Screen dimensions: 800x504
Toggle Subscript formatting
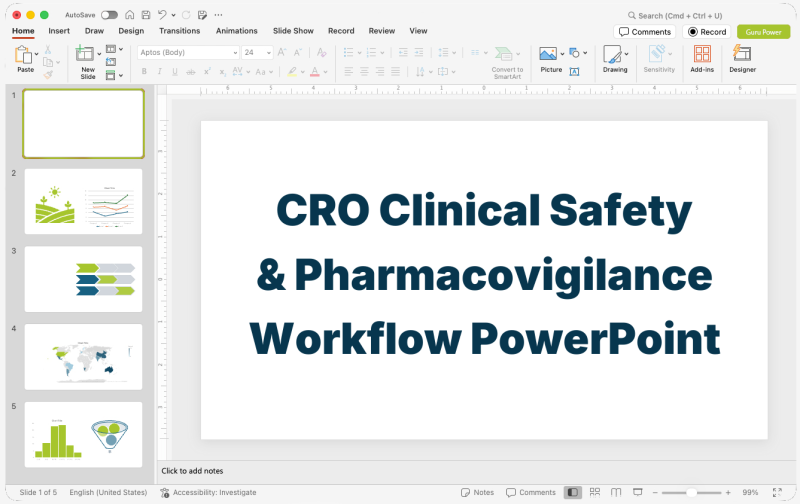tap(222, 72)
